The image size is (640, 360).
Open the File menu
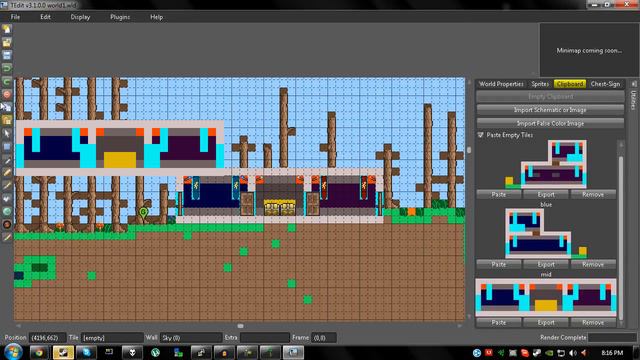(x=16, y=17)
